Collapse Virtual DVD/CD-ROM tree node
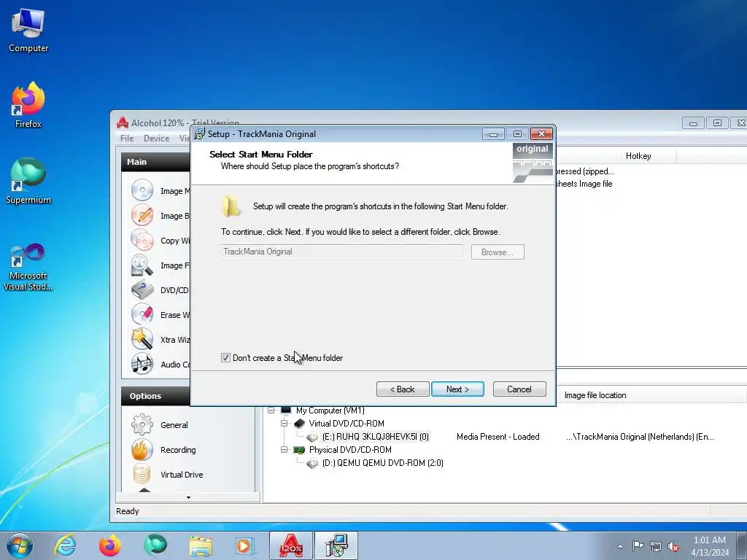This screenshot has width=747, height=560. (x=285, y=424)
